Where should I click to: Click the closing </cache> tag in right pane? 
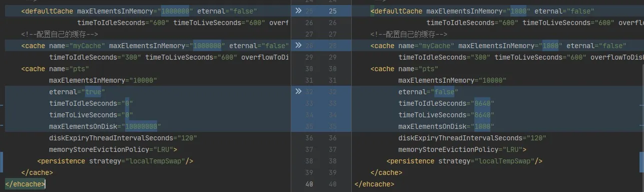pyautogui.click(x=386, y=172)
